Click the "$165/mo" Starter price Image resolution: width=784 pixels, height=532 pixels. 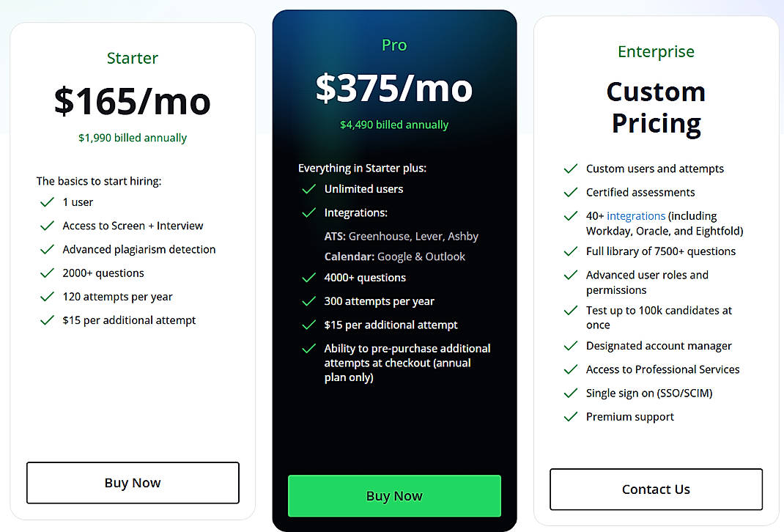(132, 101)
